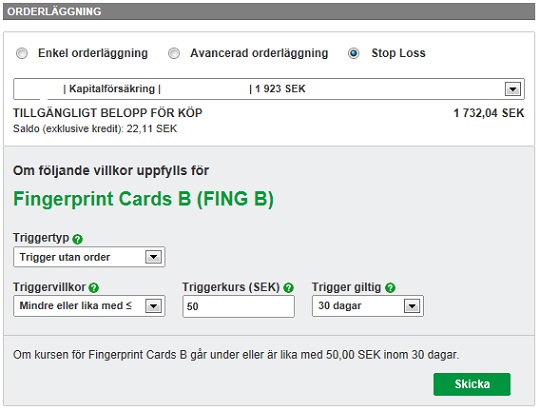Screen dimensions: 540x411
Task: Click the arrow of the Triggertyp combo box
Action: coord(153,257)
